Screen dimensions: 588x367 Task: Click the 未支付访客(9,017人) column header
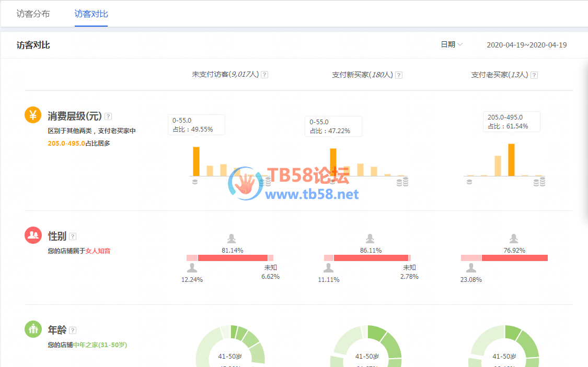225,75
